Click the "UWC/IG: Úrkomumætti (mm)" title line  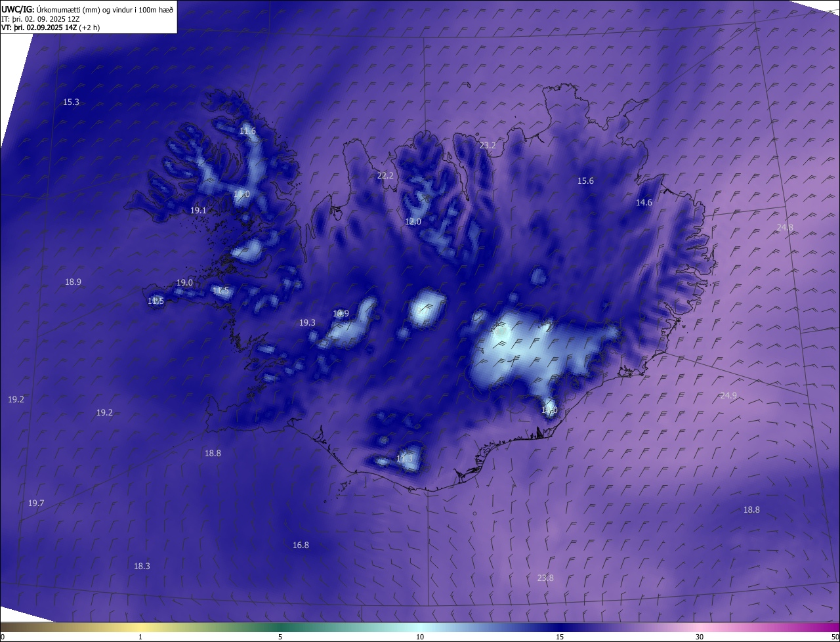(x=87, y=9)
